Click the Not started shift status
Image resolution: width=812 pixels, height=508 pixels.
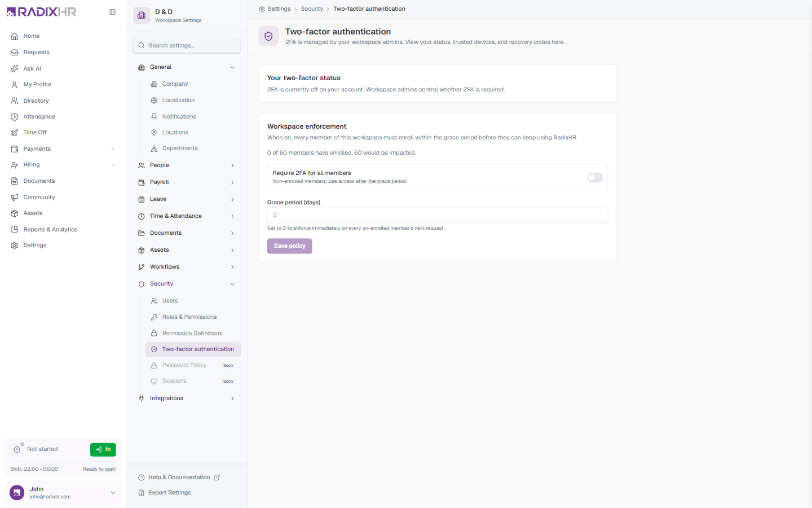[42, 449]
